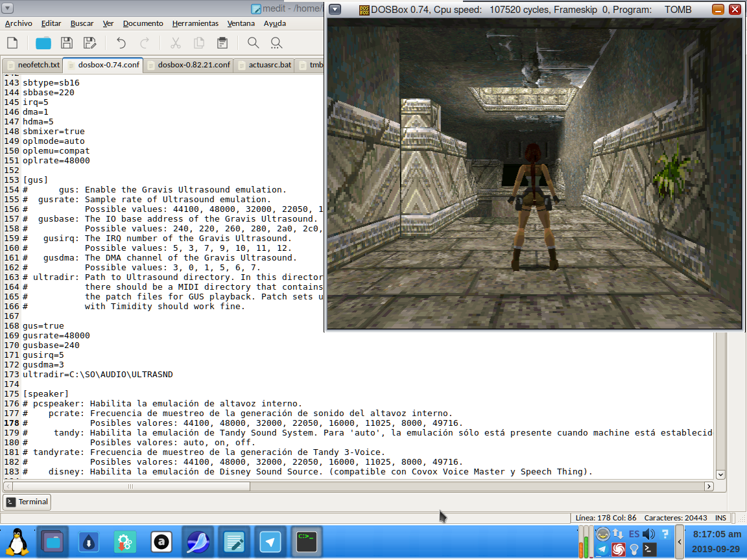Click the network up/down arrows tray icon

[x=618, y=534]
